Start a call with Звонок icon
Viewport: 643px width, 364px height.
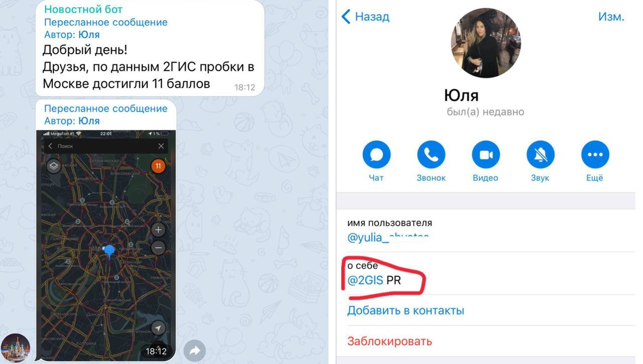pos(431,155)
